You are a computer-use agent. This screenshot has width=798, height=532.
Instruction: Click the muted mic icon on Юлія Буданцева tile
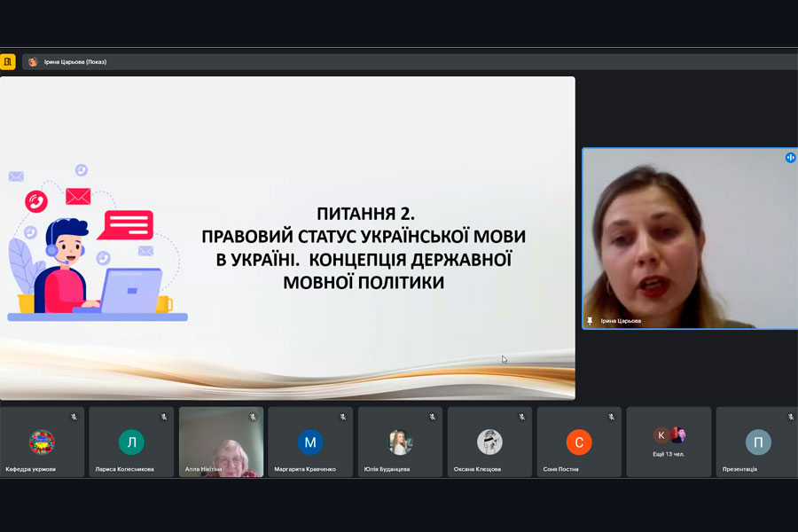pyautogui.click(x=433, y=417)
